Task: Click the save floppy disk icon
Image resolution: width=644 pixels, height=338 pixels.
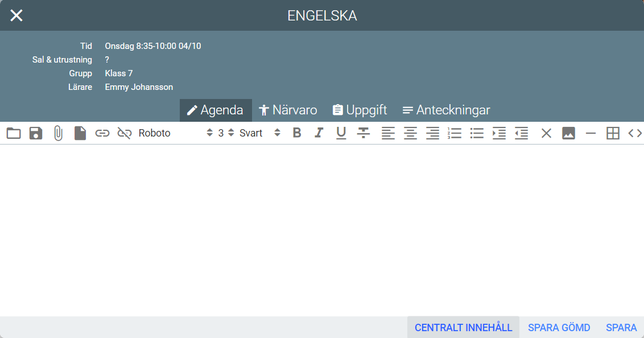Action: point(36,133)
